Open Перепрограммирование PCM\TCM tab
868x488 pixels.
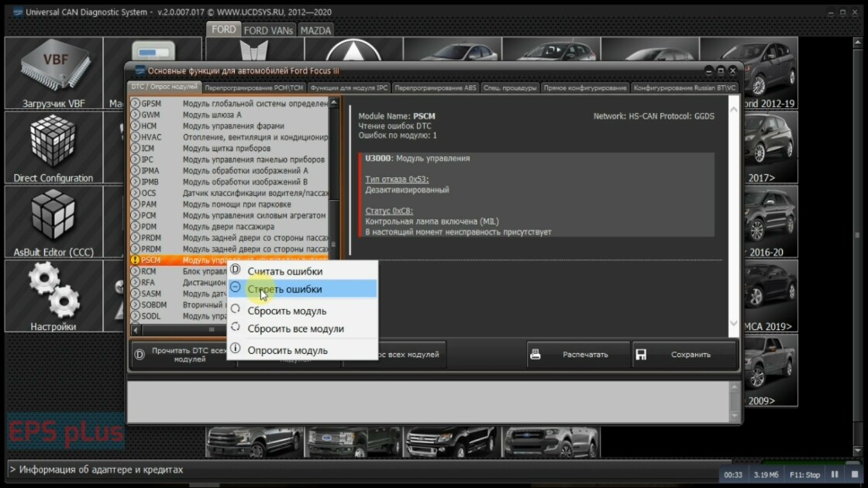[x=254, y=88]
